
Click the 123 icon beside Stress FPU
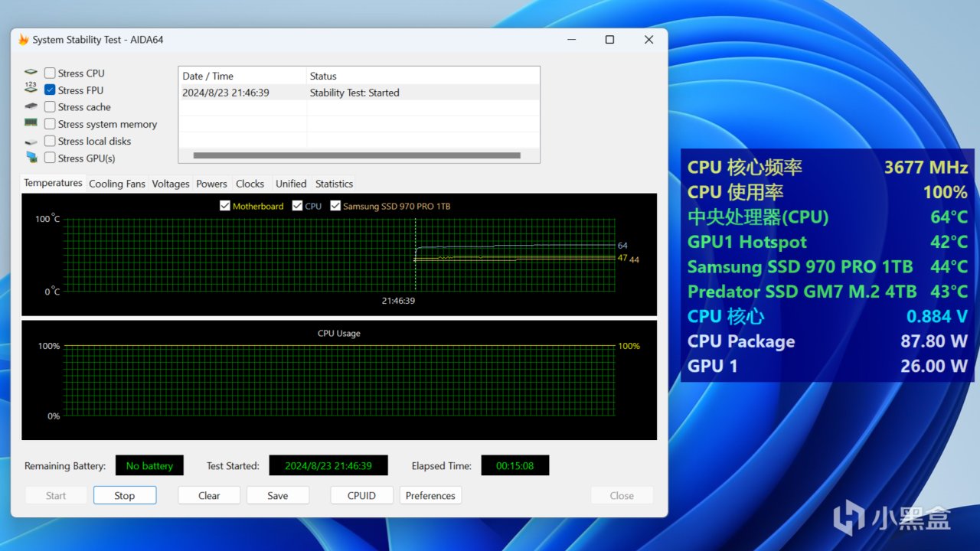click(31, 89)
